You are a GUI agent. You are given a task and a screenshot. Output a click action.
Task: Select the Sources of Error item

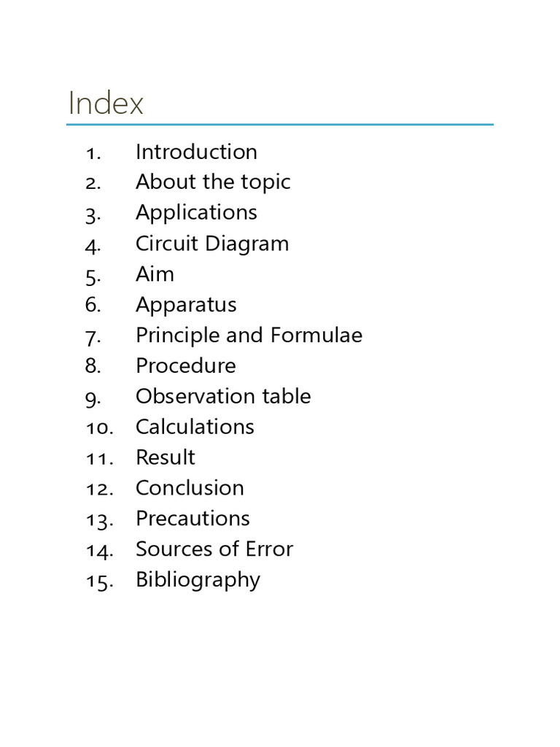(x=214, y=549)
